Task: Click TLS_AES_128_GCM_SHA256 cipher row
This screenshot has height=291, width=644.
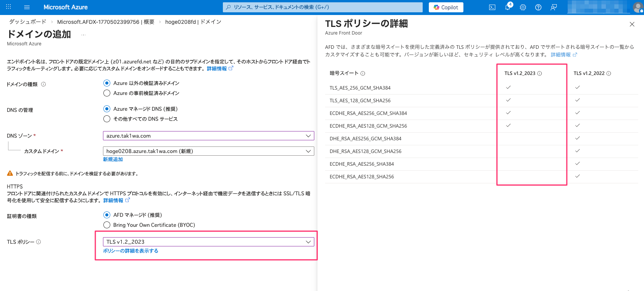Action: coord(481,101)
